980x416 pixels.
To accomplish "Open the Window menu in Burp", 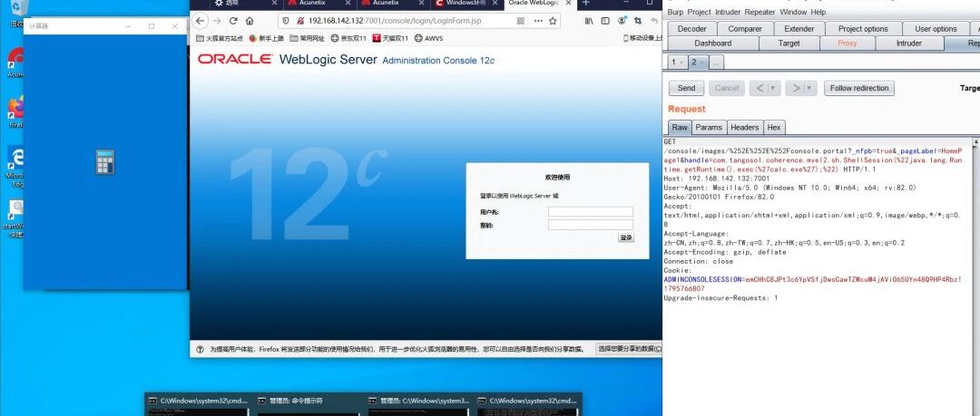I will (793, 12).
